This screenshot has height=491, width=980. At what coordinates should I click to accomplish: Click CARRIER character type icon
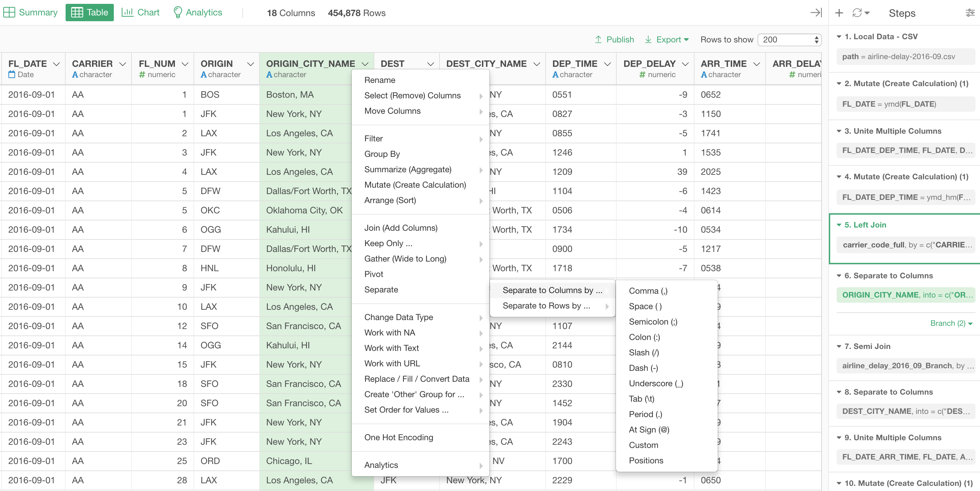tap(75, 75)
